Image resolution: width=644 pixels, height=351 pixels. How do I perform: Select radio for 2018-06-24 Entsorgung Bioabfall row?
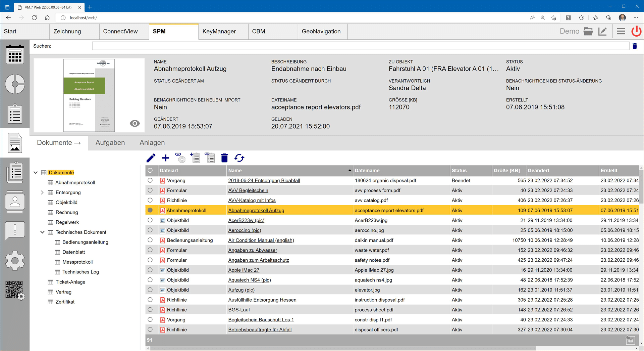150,180
